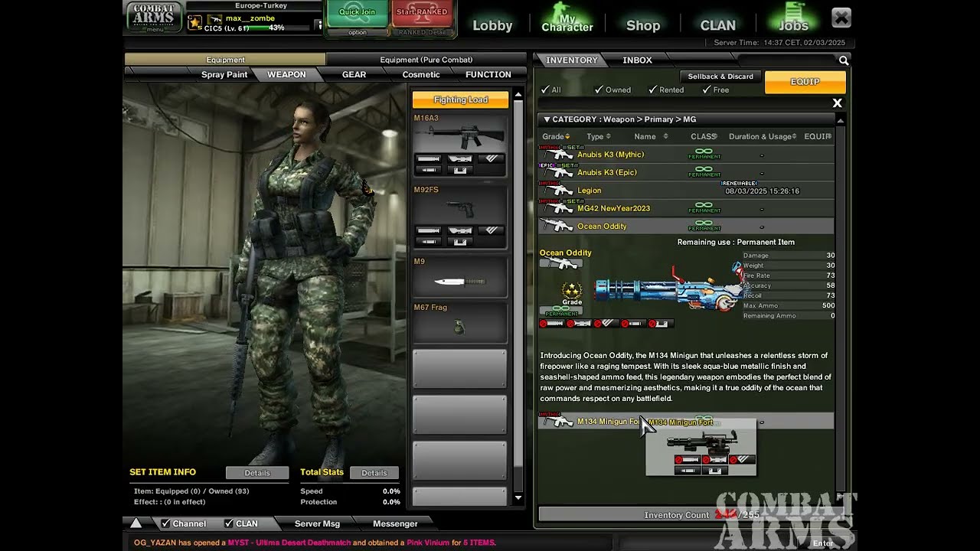The height and width of the screenshot is (551, 980).
Task: Go to the Lobby
Action: pos(492,25)
